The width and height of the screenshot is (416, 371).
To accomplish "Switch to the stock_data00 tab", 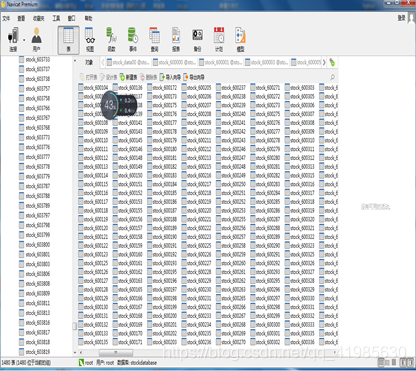I will [128, 62].
